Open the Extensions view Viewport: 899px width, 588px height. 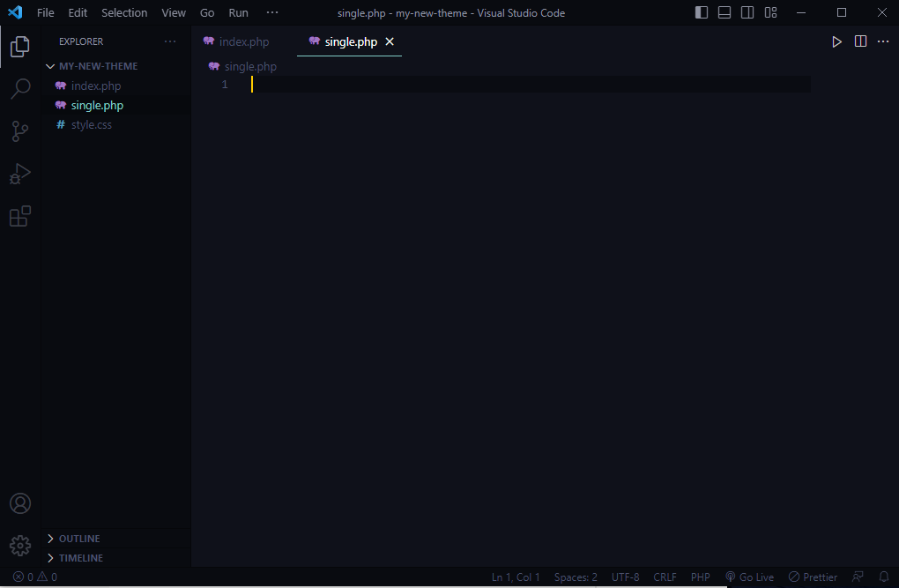(x=20, y=216)
